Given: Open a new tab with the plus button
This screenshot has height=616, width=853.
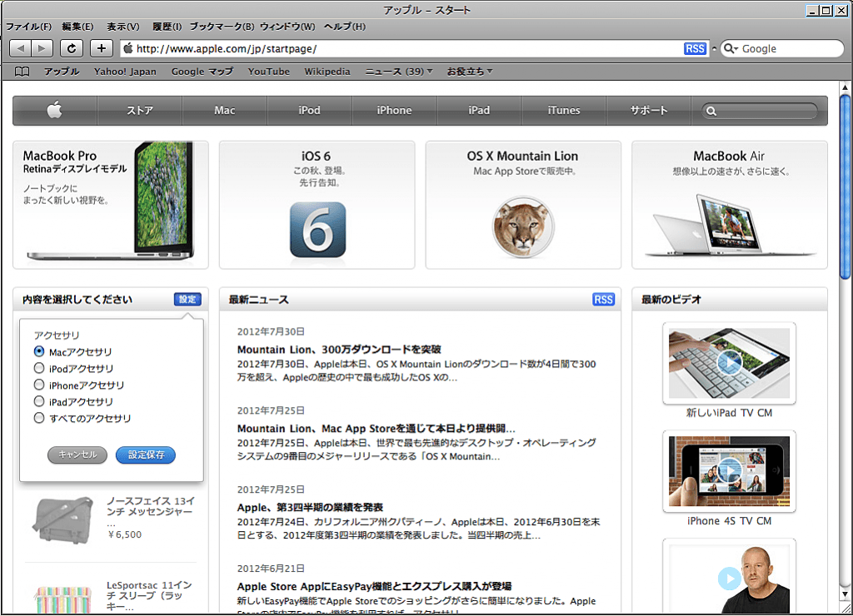Looking at the screenshot, I should click(x=100, y=48).
